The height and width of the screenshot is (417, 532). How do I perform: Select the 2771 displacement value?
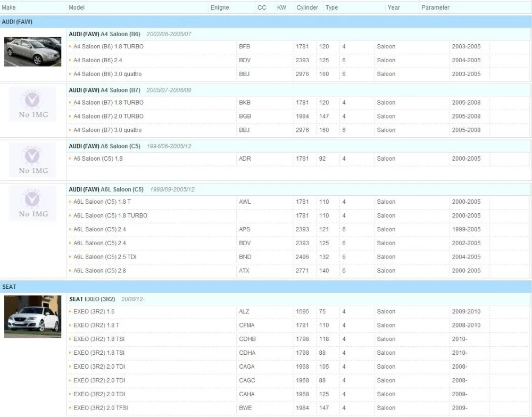(302, 270)
